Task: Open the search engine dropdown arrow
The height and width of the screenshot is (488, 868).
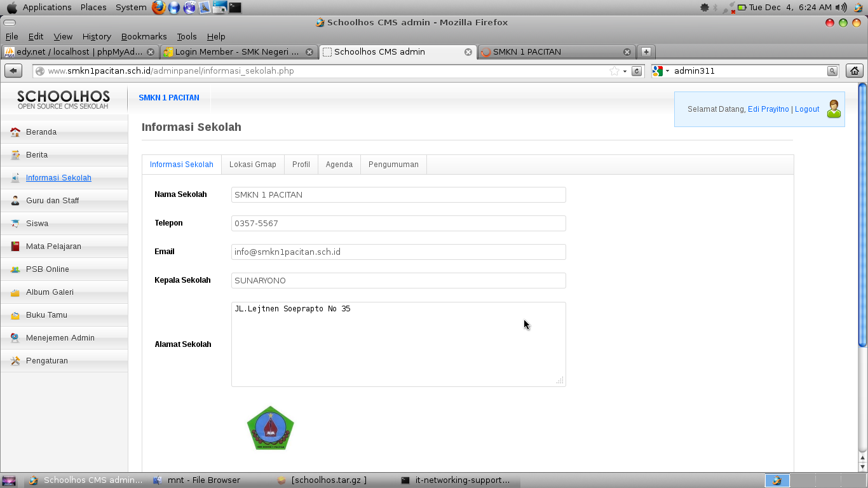Action: coord(667,71)
